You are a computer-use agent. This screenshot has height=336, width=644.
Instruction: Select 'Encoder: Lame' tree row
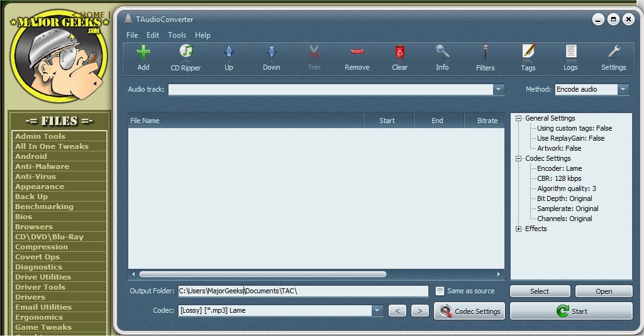click(x=559, y=168)
